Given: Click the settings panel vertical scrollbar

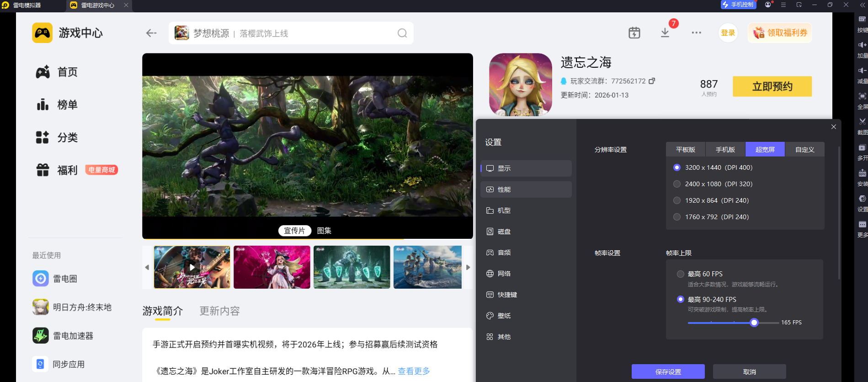Looking at the screenshot, I should 839,213.
